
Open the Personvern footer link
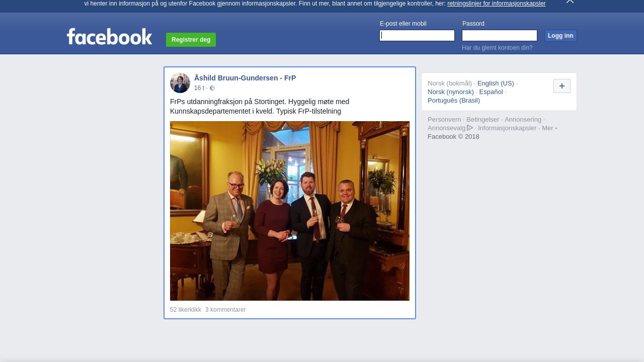tap(444, 120)
